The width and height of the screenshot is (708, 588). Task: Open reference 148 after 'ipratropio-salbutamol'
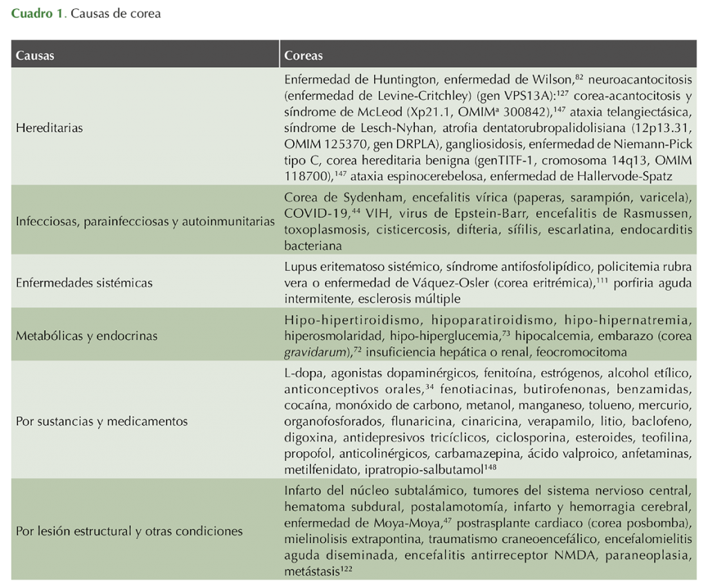click(490, 466)
